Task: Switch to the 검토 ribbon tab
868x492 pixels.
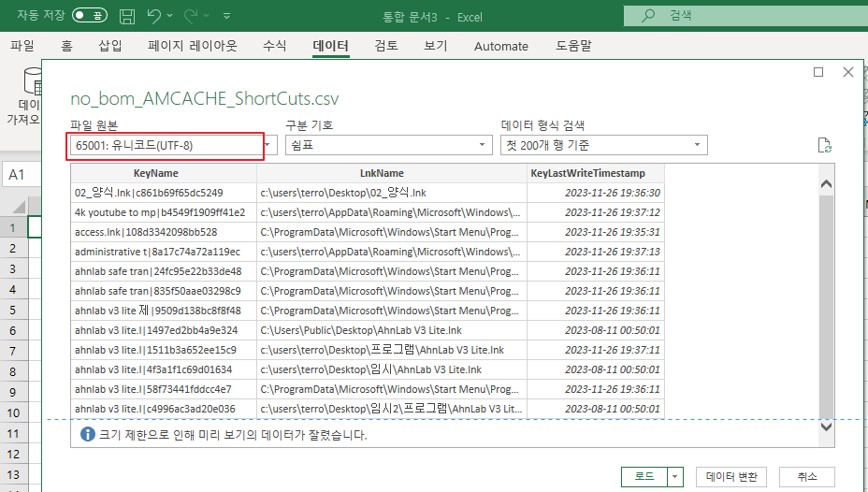Action: 386,46
